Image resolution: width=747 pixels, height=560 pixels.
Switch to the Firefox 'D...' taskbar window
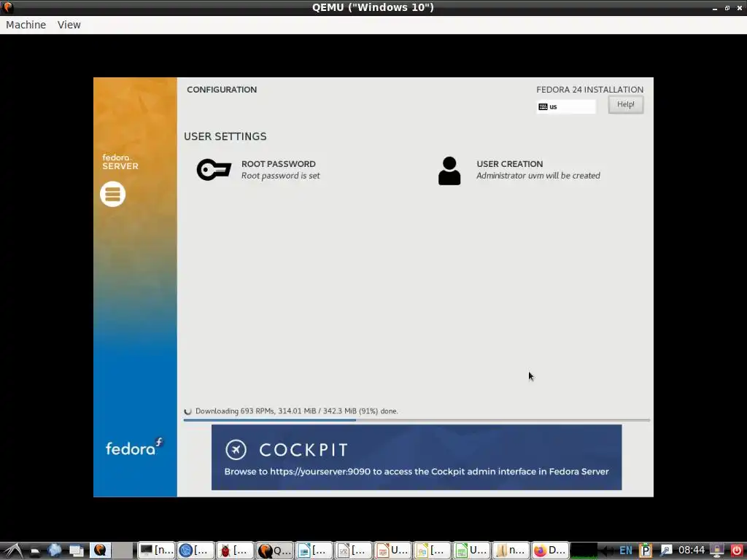pyautogui.click(x=550, y=551)
